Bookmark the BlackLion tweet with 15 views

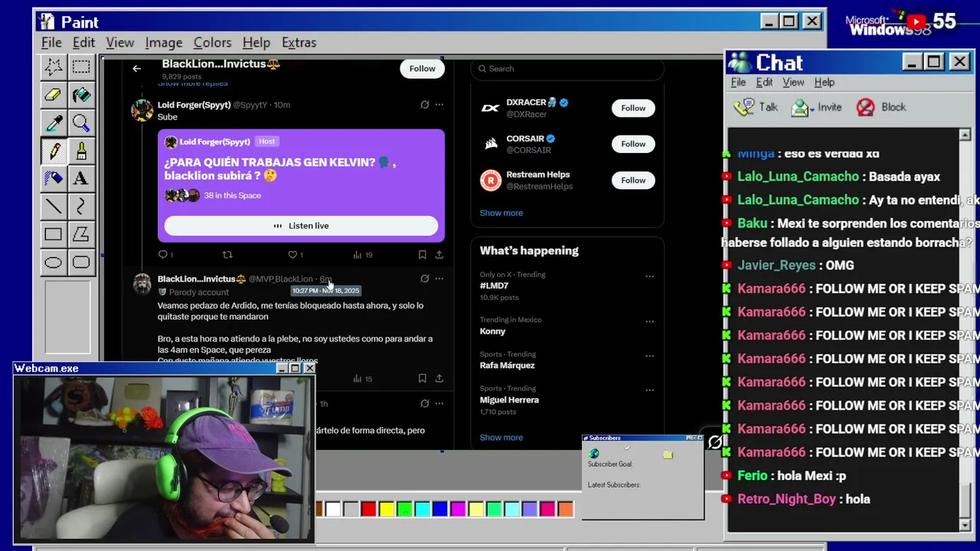coord(422,378)
